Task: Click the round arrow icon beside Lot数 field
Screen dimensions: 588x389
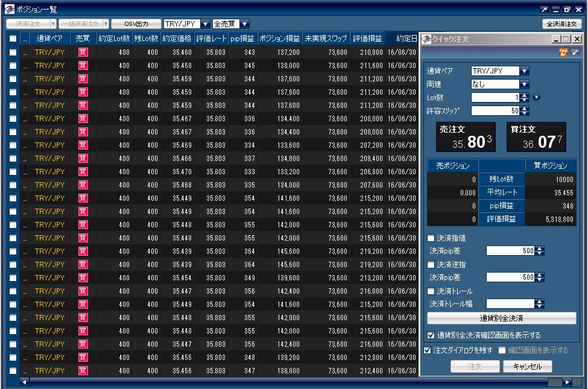Action: [x=537, y=97]
